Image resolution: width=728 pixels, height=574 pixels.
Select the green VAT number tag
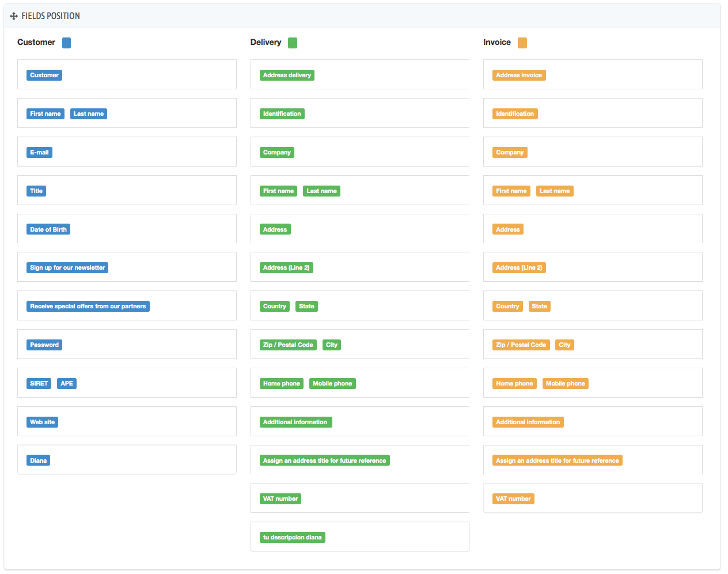point(280,499)
